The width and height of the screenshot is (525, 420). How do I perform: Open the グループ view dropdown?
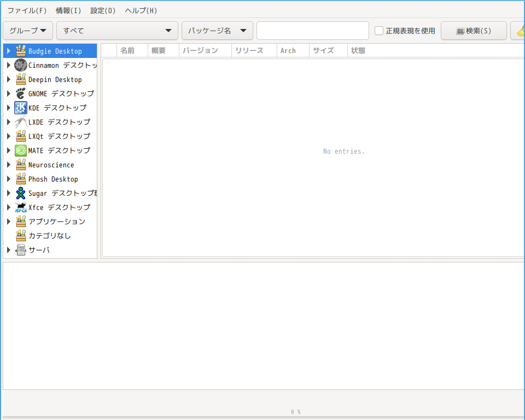(28, 31)
